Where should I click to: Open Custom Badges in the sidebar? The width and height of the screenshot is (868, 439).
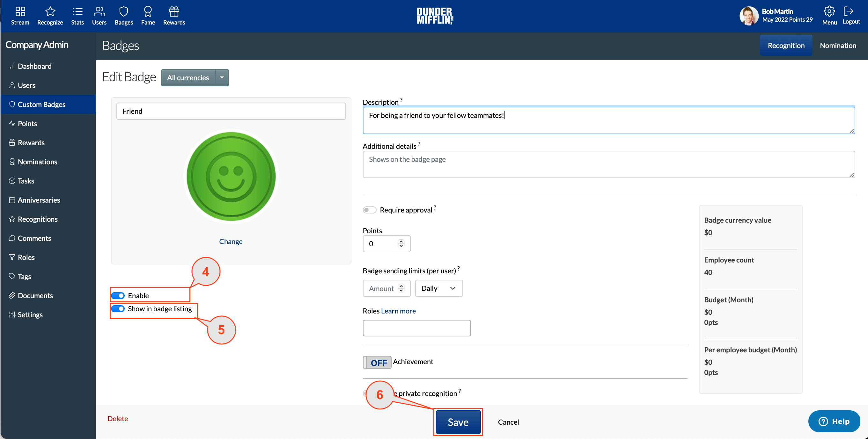(x=41, y=104)
